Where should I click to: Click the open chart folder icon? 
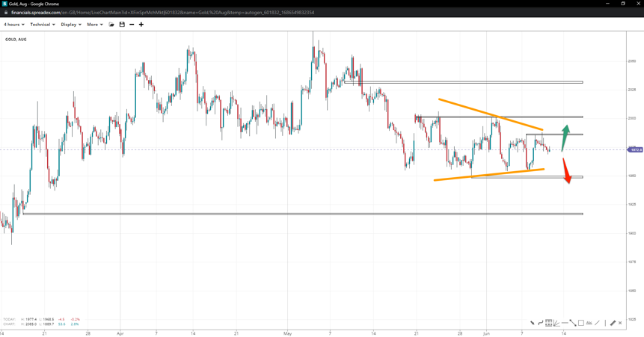click(111, 25)
